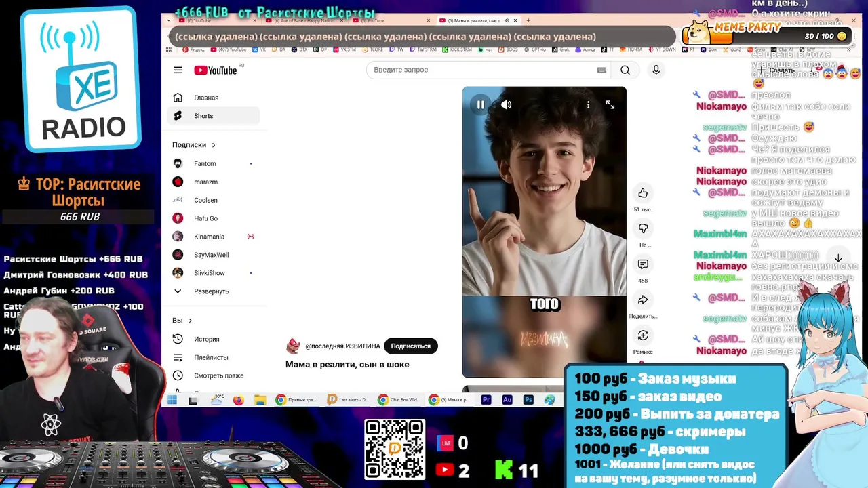Viewport: 868px width, 488px height.
Task: Open the TW STRM bookmark
Action: pyautogui.click(x=424, y=49)
